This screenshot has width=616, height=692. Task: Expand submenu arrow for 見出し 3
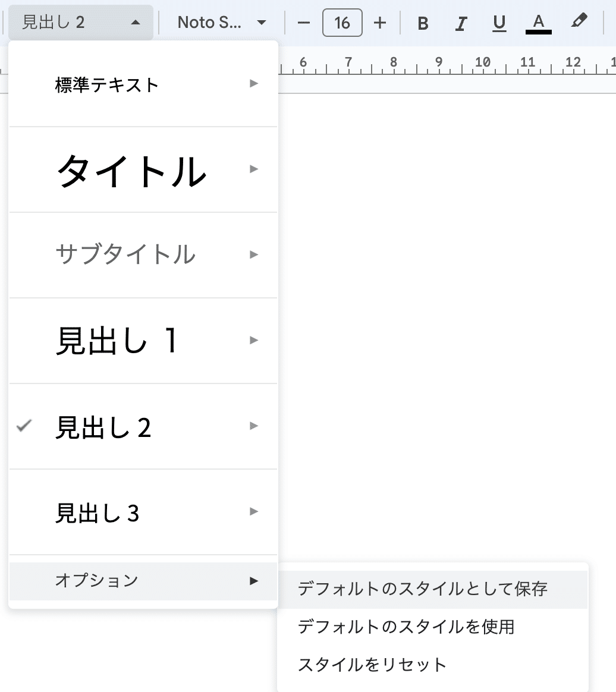click(254, 511)
